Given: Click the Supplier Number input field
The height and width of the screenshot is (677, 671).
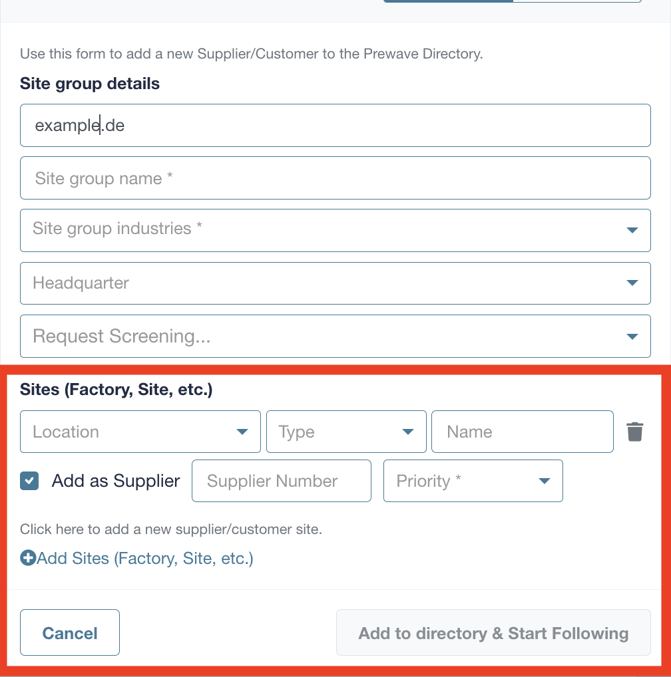Looking at the screenshot, I should 282,481.
